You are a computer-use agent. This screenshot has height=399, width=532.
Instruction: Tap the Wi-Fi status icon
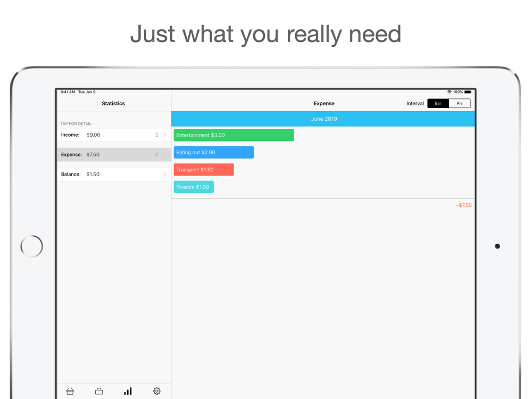449,92
